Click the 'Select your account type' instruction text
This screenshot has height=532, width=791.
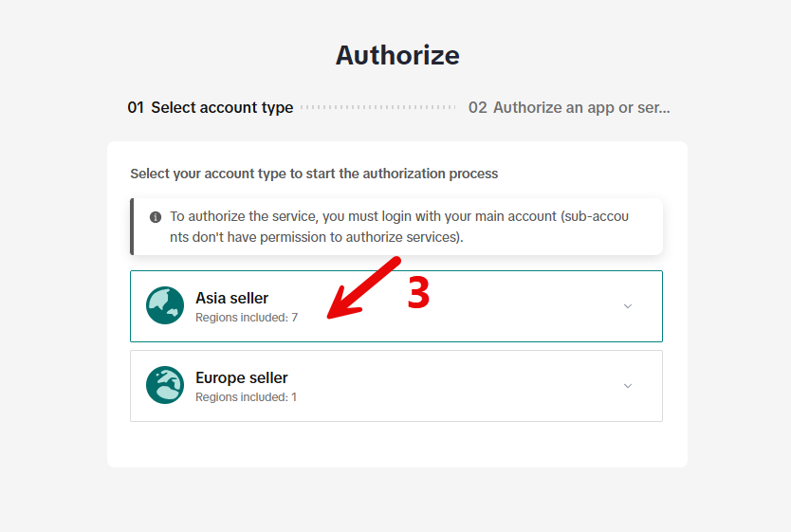pos(314,174)
